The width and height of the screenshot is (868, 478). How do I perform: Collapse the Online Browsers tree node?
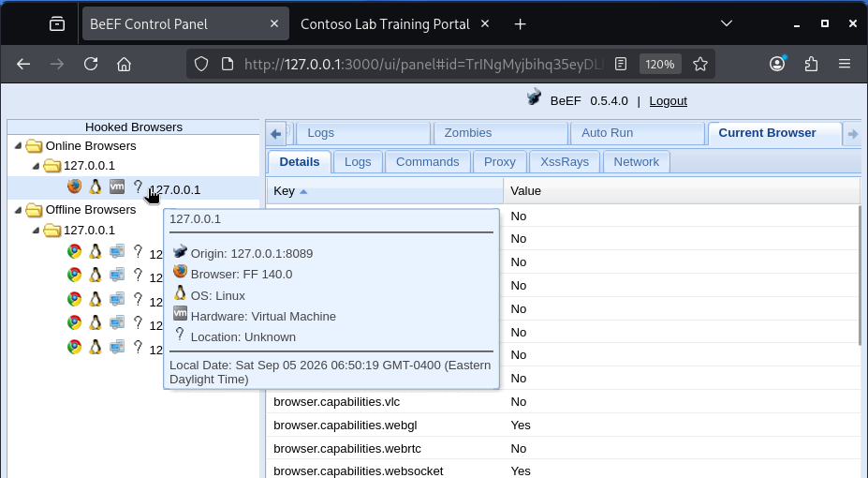click(x=18, y=145)
